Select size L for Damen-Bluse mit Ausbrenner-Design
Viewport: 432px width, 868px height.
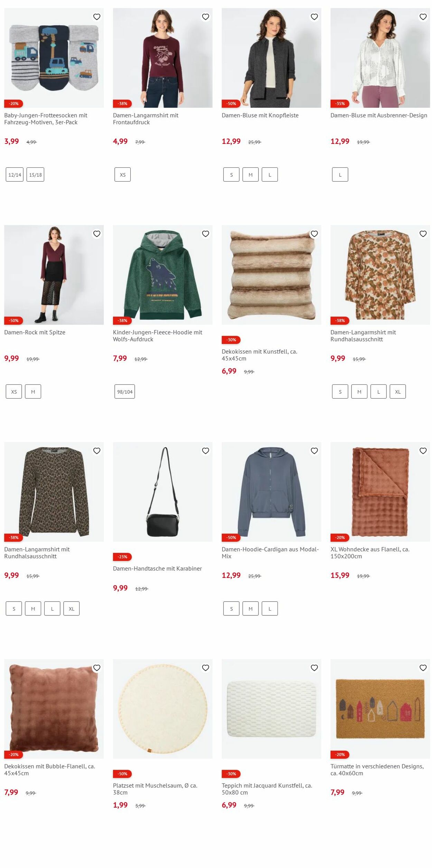tap(340, 175)
